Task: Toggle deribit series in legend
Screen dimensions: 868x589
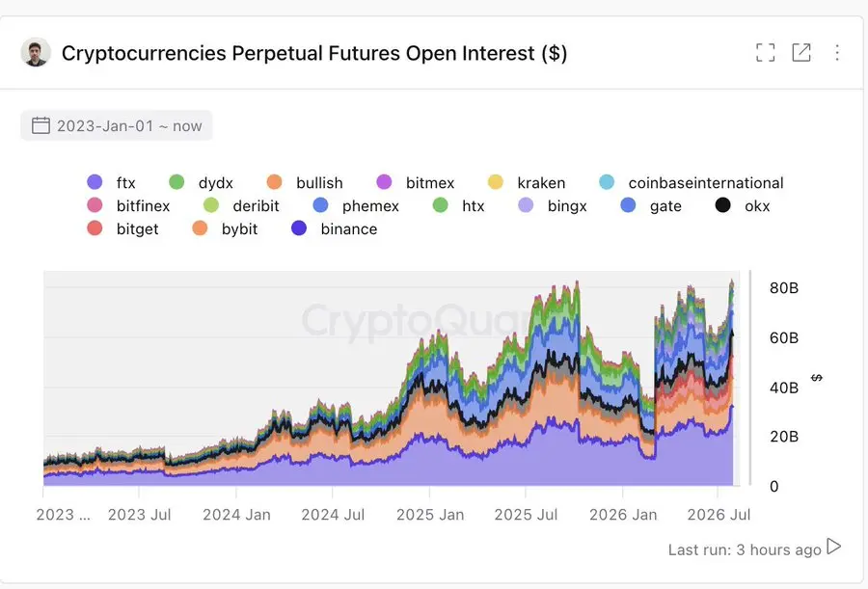Action: click(241, 206)
